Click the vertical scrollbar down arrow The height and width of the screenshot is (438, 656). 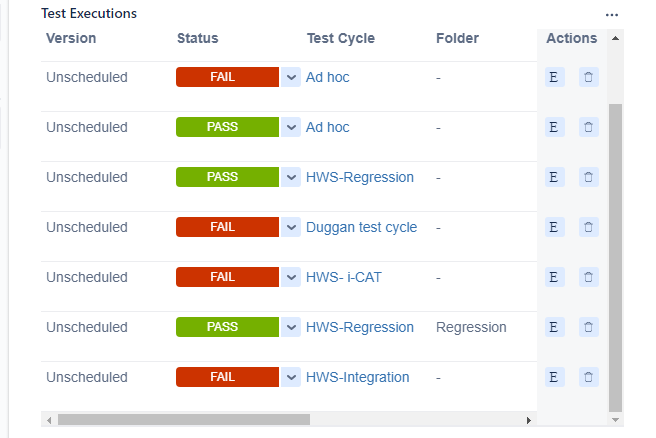[x=615, y=420]
